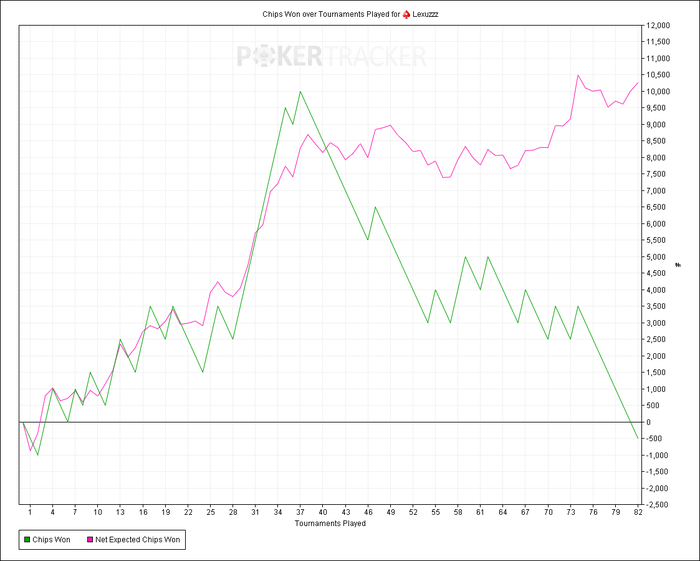Click the x-axis tick labeled 19
Screen dimensions: 700x561
coord(165,512)
